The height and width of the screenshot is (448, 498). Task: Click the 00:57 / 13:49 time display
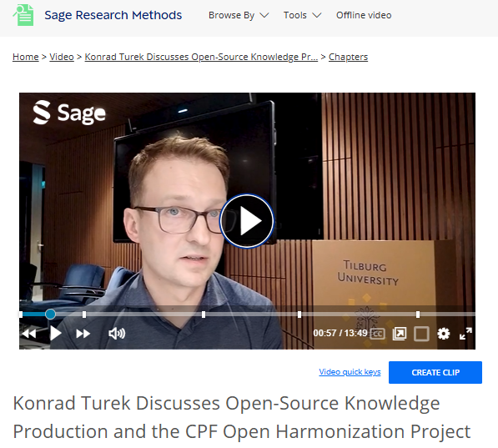tap(340, 333)
